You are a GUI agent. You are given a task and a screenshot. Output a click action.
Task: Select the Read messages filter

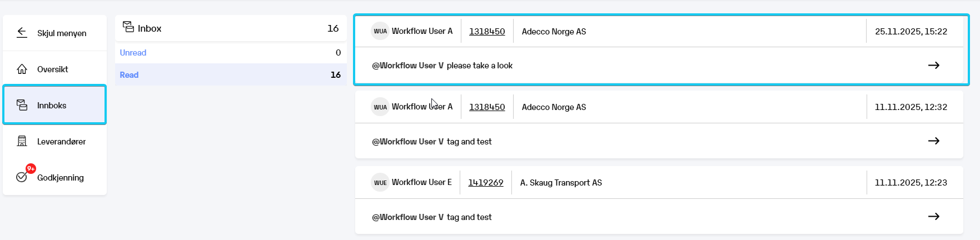pyautogui.click(x=231, y=74)
